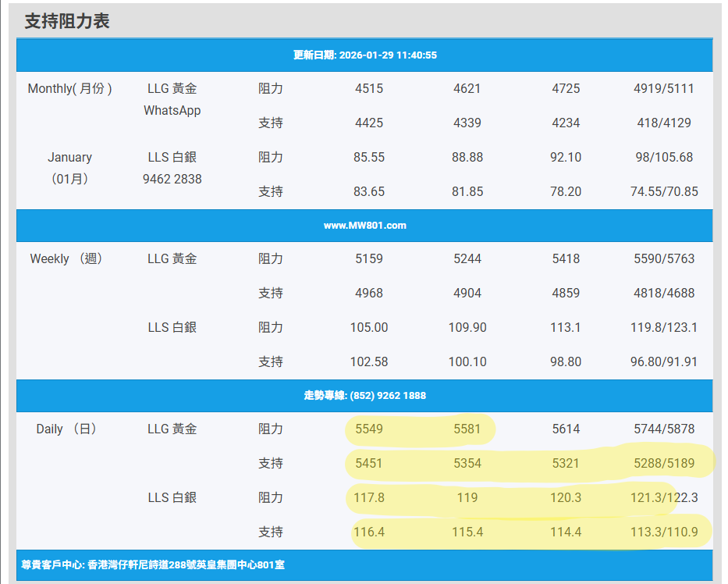Click highlighted daily gold support 5288/5189

(x=664, y=464)
